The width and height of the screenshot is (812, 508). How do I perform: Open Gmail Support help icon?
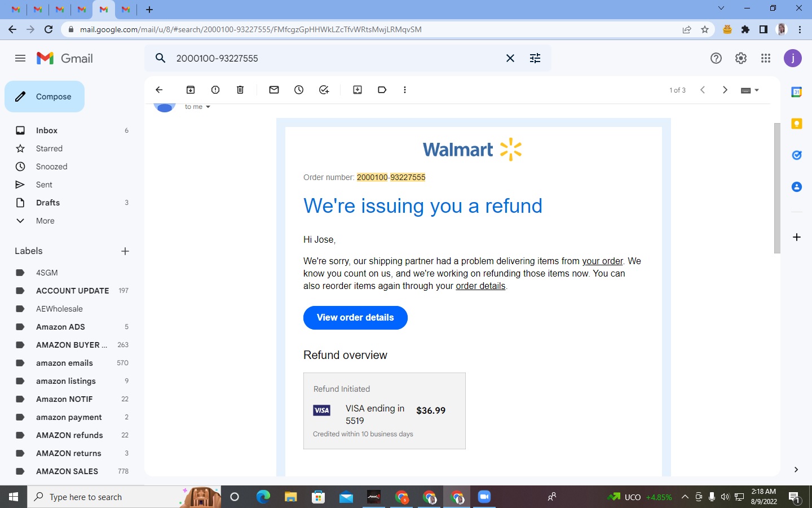716,58
